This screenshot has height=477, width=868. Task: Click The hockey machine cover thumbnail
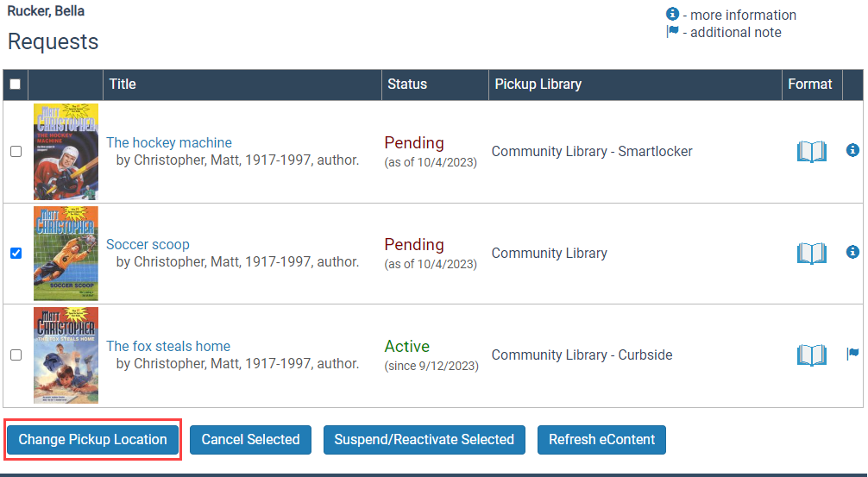coord(66,152)
